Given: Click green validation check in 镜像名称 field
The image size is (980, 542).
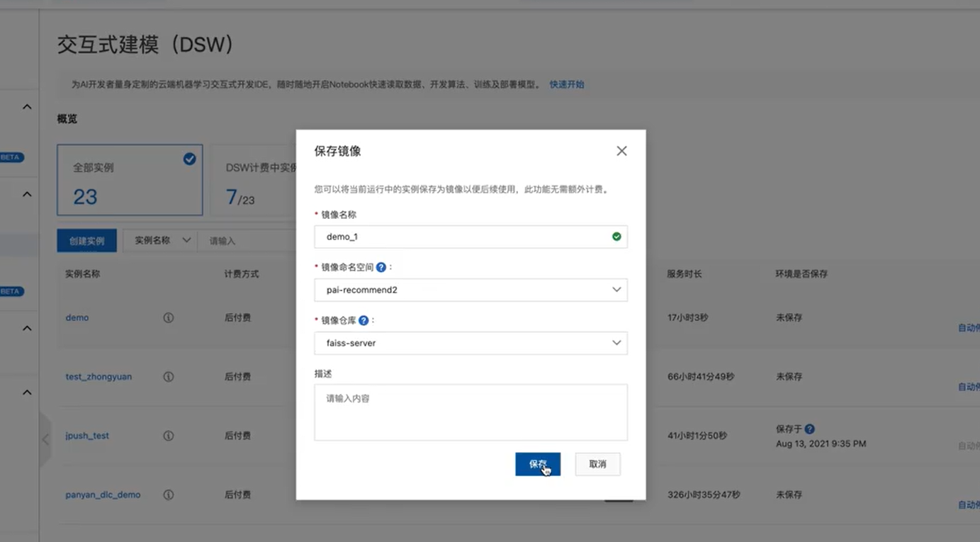Looking at the screenshot, I should point(616,237).
